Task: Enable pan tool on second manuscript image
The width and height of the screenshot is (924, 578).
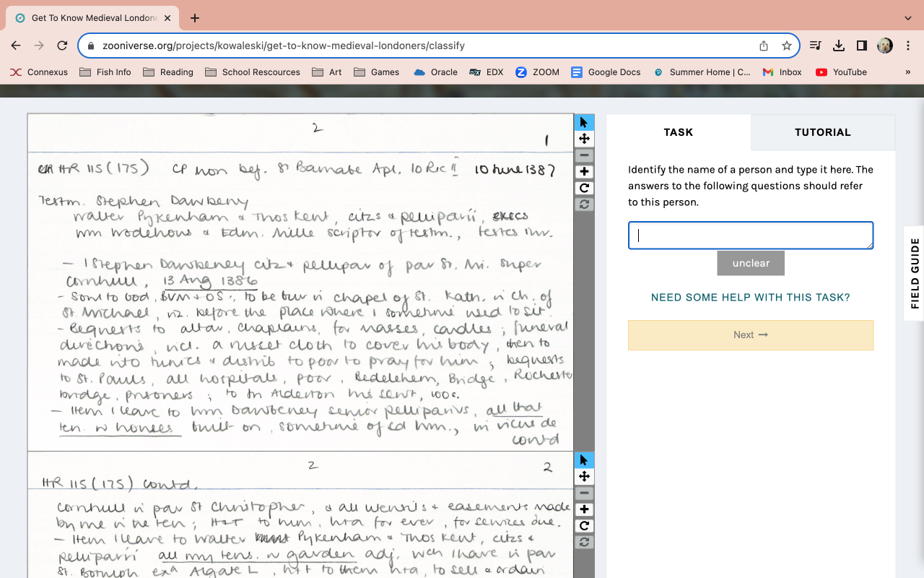Action: 584,477
